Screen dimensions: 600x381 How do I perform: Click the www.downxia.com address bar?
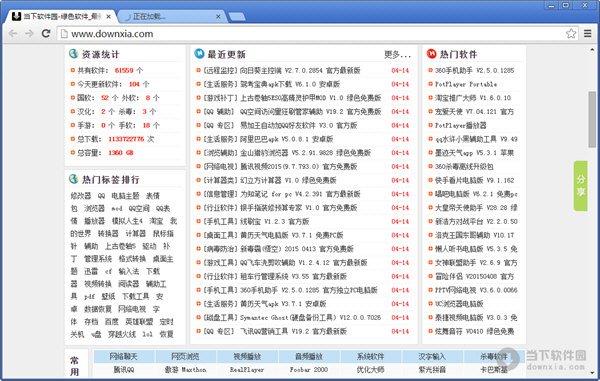tap(312, 34)
